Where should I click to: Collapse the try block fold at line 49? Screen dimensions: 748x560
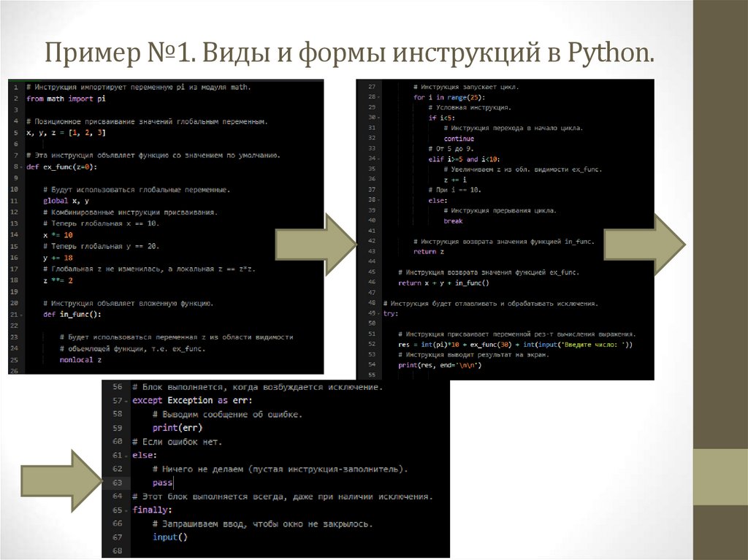(x=379, y=313)
